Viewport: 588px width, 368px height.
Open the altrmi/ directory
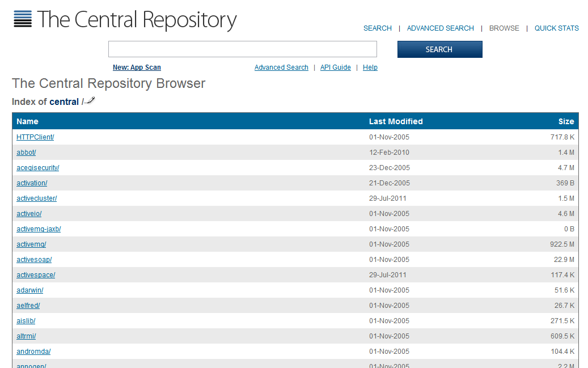tap(26, 336)
